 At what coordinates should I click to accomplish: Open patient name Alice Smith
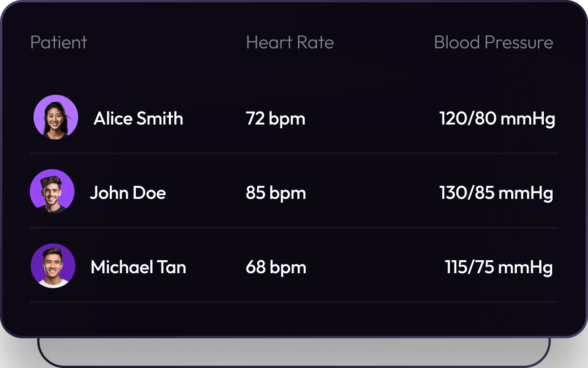138,118
